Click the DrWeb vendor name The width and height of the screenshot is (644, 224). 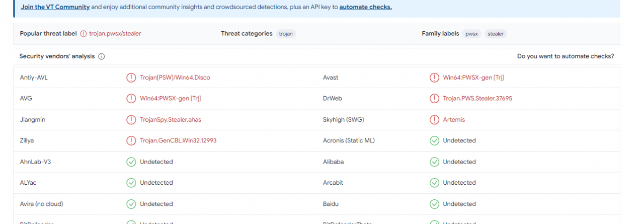click(x=333, y=99)
